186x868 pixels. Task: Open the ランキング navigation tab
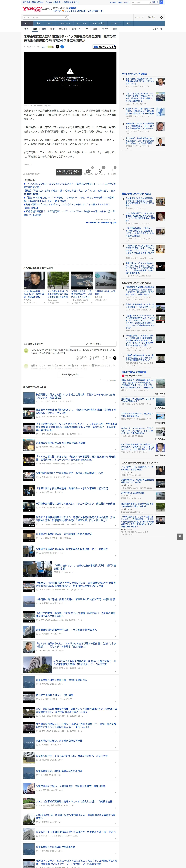[115, 24]
